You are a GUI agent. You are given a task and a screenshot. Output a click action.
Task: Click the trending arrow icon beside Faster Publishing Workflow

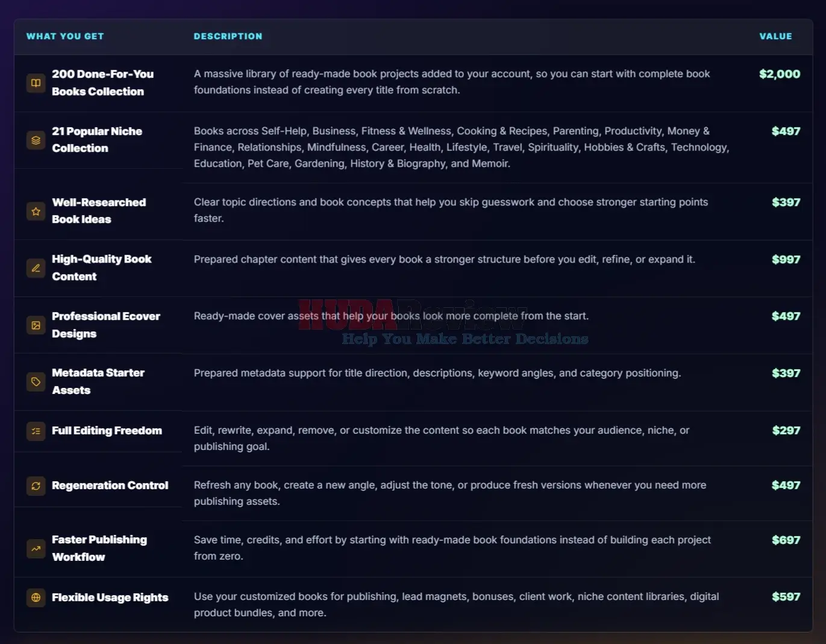(36, 549)
